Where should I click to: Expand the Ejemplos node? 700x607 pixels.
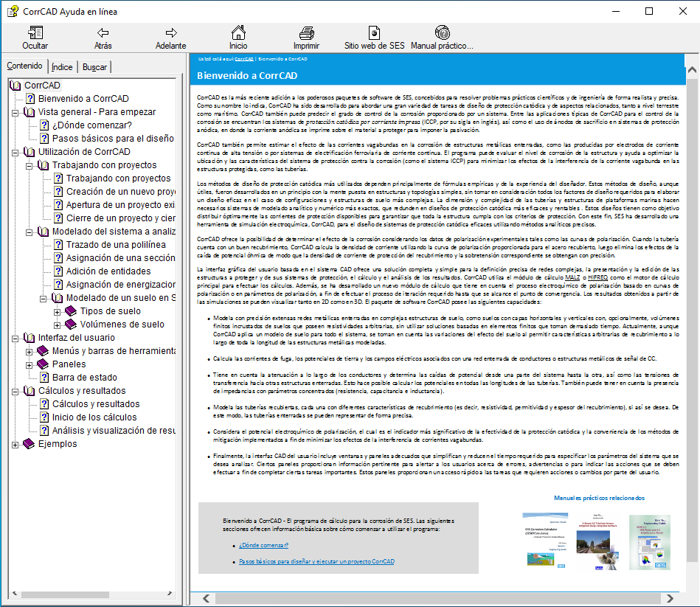pyautogui.click(x=15, y=445)
